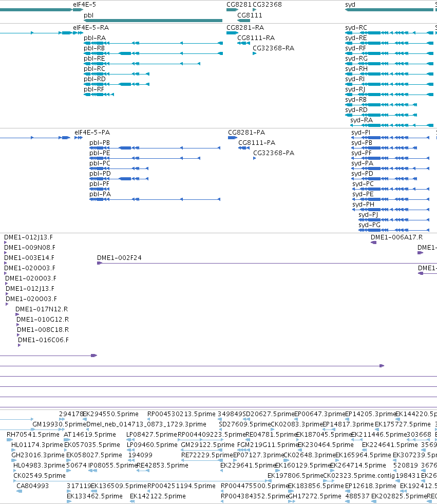Click protein pbl-PA

pos(155,199)
